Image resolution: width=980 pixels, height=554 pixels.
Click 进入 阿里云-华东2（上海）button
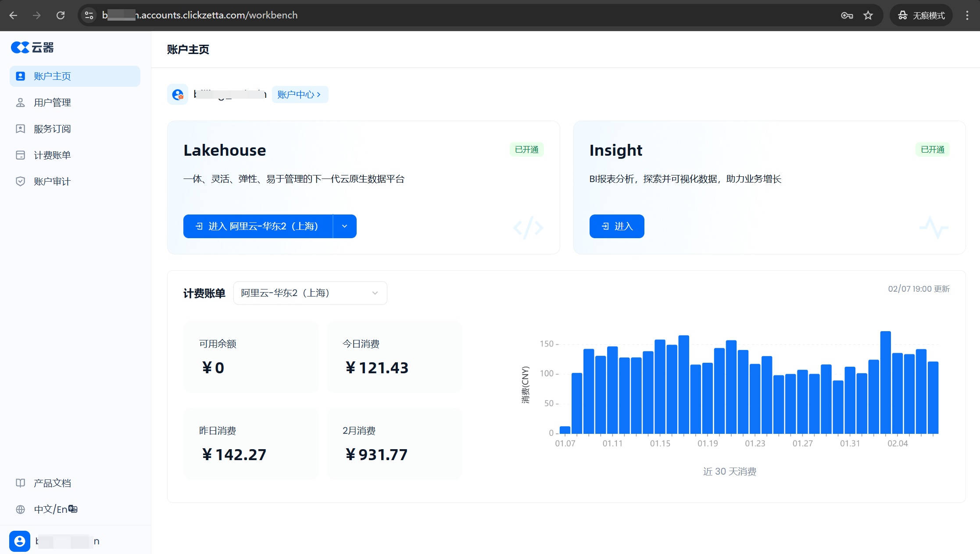(x=258, y=226)
